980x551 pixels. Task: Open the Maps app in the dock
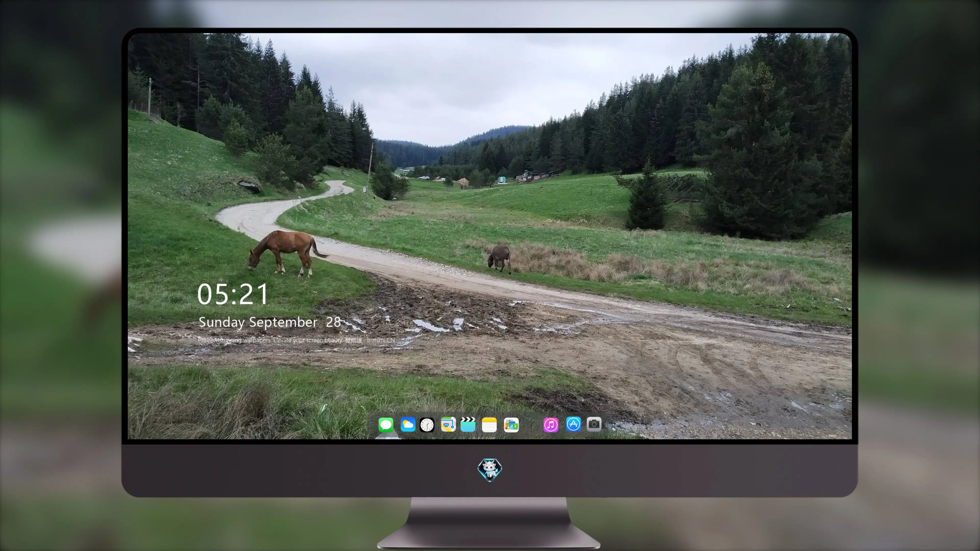click(x=448, y=424)
